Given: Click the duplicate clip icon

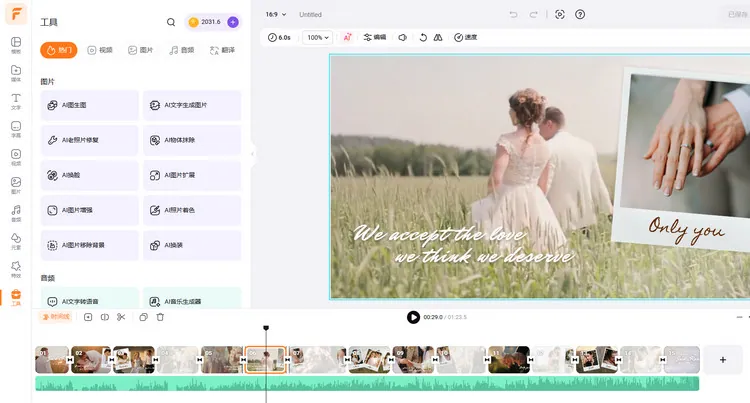Looking at the screenshot, I should [x=143, y=317].
